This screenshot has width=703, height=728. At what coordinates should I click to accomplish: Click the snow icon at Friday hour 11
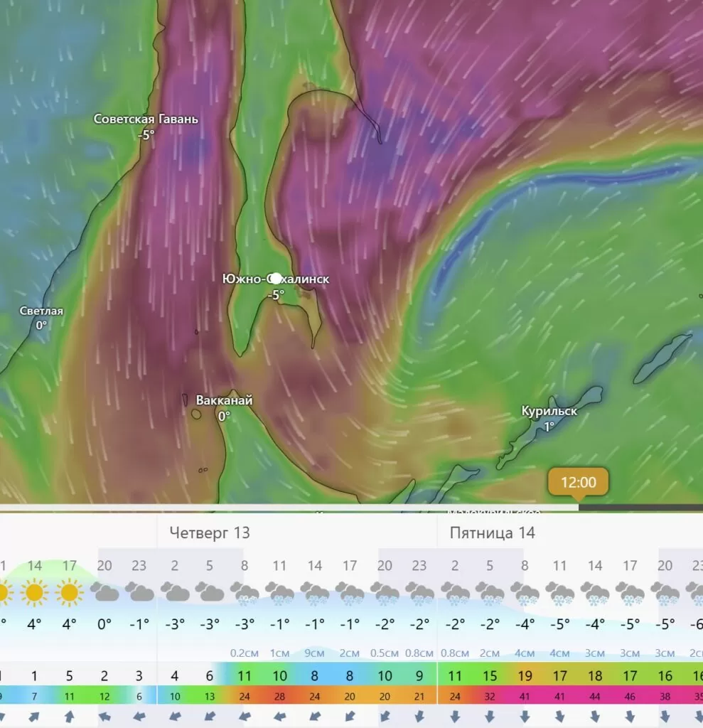pos(559,594)
